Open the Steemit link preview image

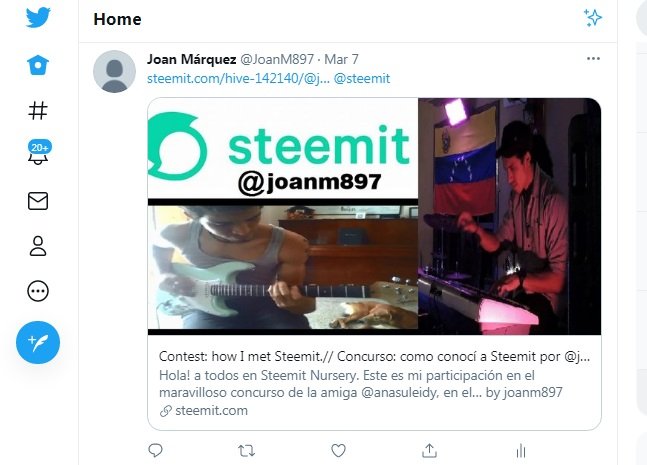(x=374, y=216)
